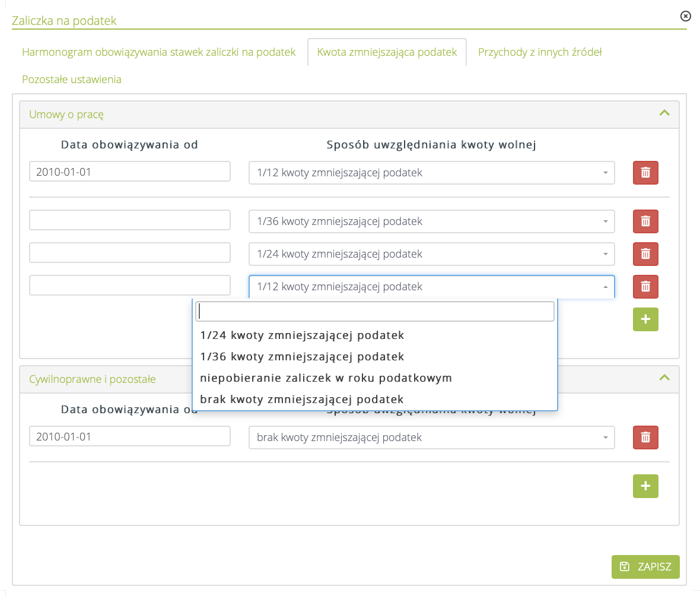The height and width of the screenshot is (596, 700).
Task: Open the 1/36 kwoty zmniejszającej dropdown
Action: [x=431, y=221]
